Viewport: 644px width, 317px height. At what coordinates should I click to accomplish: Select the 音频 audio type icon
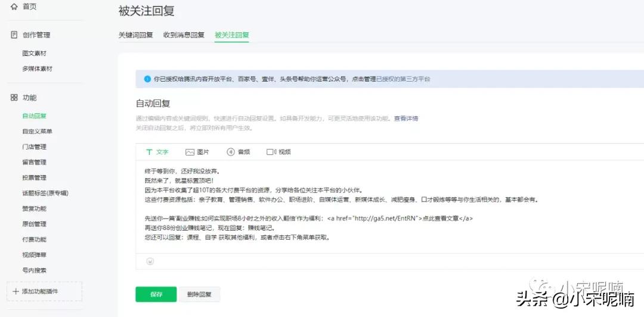(x=231, y=152)
